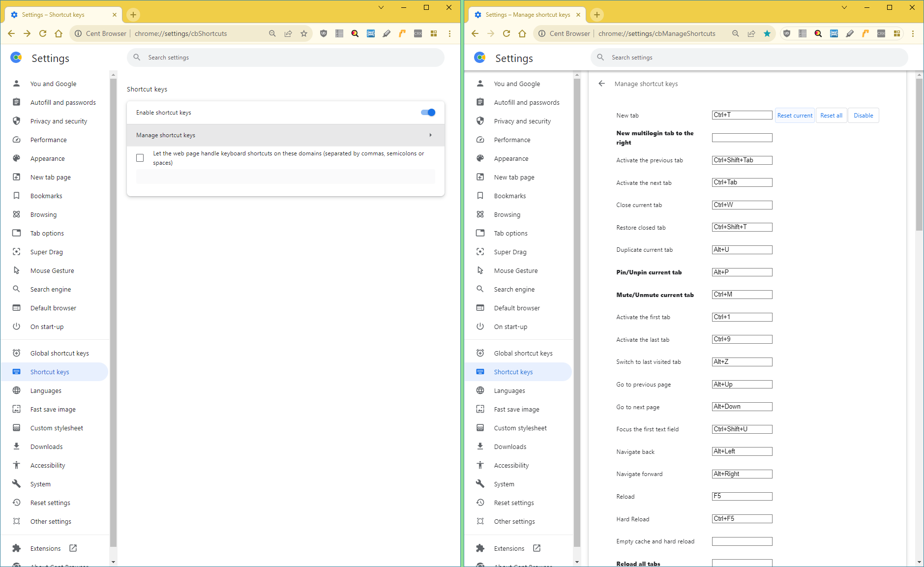Viewport: 924px width, 567px height.
Task: Open Privacy and security in left window sidebar
Action: click(59, 121)
